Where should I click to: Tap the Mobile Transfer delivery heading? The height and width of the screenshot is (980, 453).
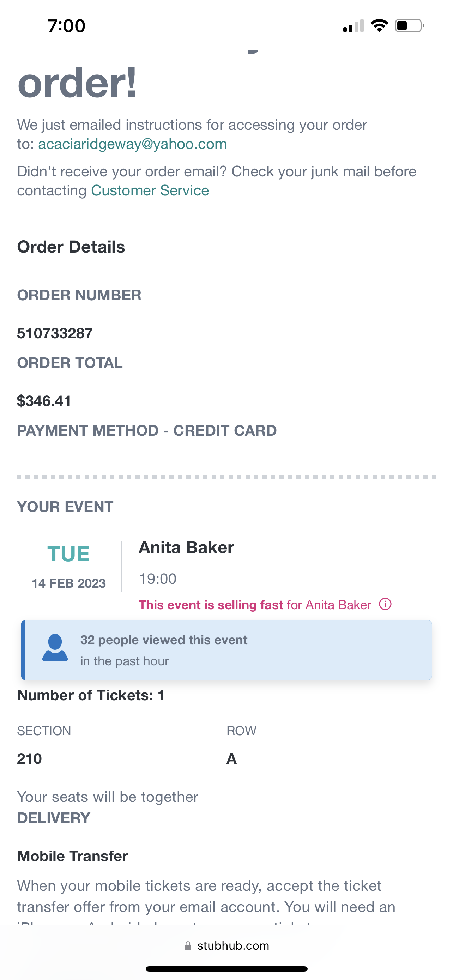tap(72, 856)
